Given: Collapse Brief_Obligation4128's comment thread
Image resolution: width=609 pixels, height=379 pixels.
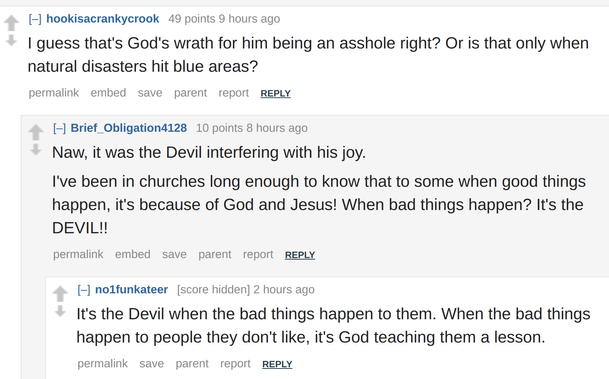Looking at the screenshot, I should click(59, 128).
